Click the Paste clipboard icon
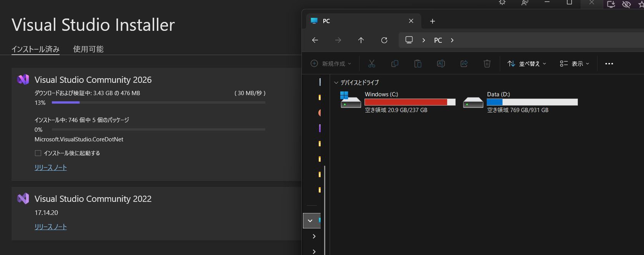Image resolution: width=644 pixels, height=255 pixels. tap(418, 64)
